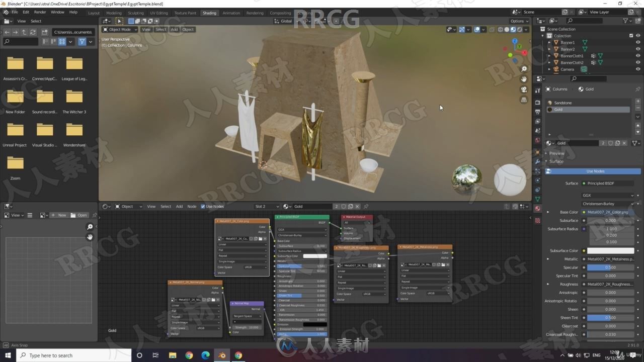Viewport: 644px width, 362px height.
Task: Click pan hand in image editor panel
Action: pos(90,237)
